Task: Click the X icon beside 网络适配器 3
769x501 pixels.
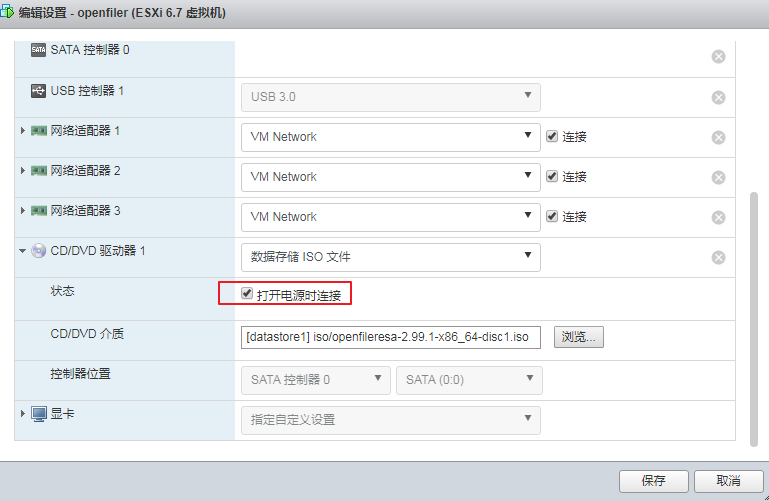Action: tap(718, 217)
